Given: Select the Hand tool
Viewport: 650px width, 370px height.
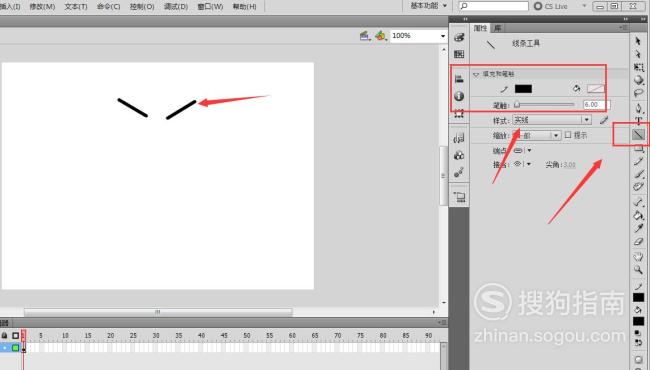Looking at the screenshot, I should coord(638,257).
